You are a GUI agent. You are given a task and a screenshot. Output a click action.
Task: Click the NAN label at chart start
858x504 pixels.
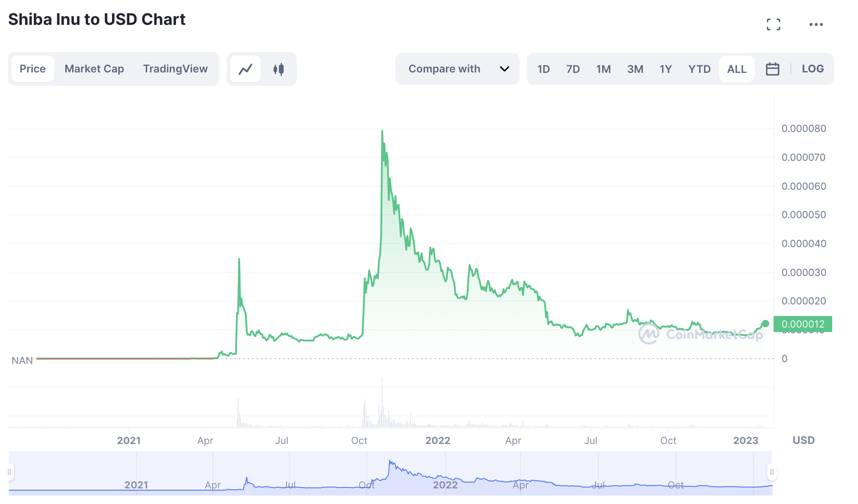click(x=22, y=360)
